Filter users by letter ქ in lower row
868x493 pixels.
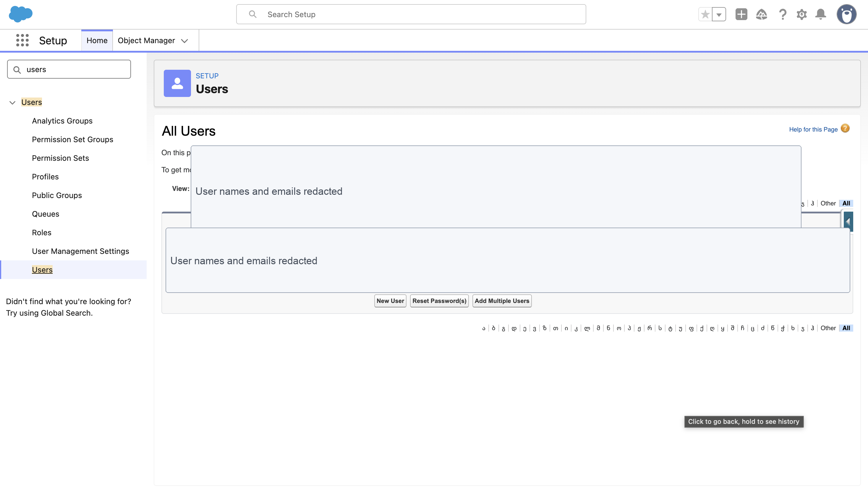pos(702,328)
